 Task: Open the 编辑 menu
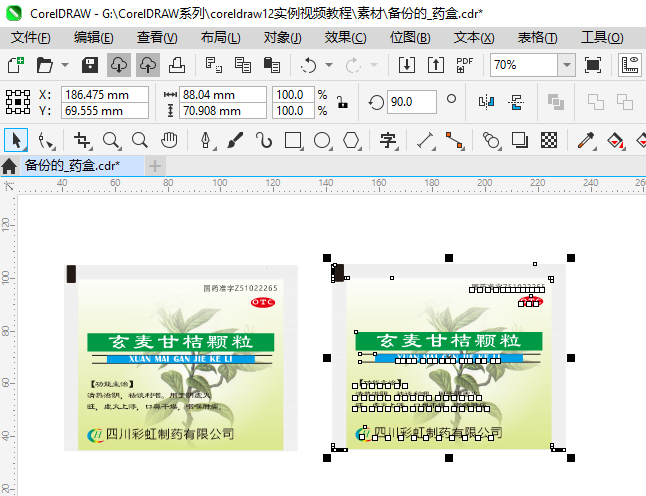tap(94, 38)
